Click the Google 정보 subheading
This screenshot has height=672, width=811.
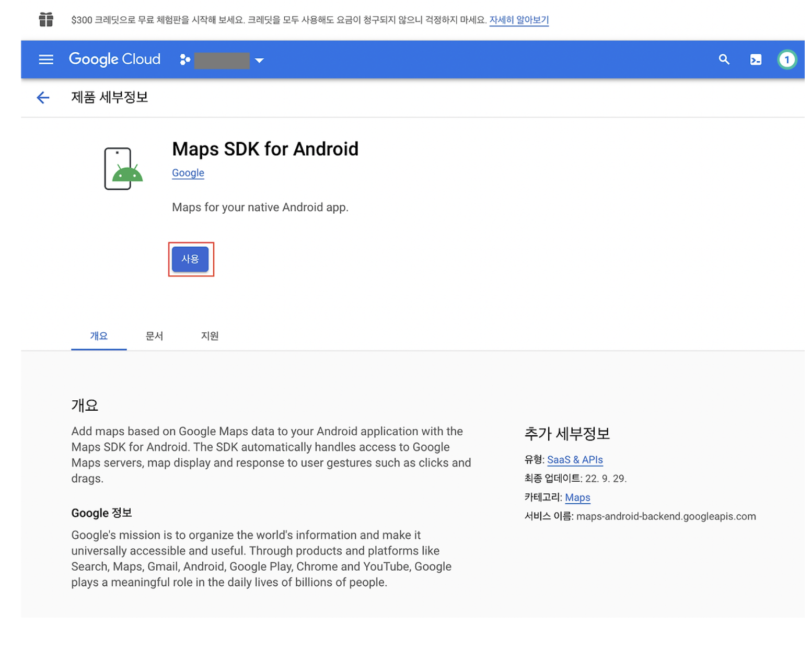click(101, 513)
